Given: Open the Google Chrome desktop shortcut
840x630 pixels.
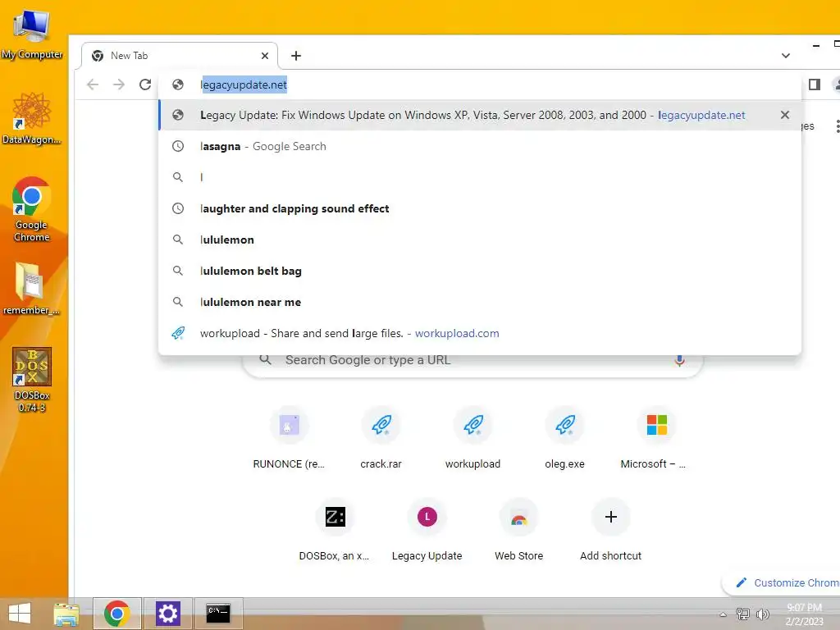Looking at the screenshot, I should point(32,209).
